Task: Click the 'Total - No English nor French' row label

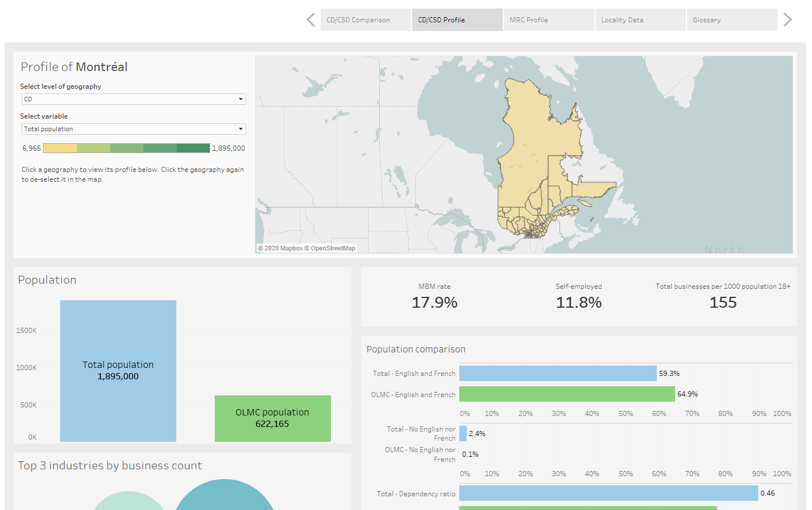Action: coord(421,434)
